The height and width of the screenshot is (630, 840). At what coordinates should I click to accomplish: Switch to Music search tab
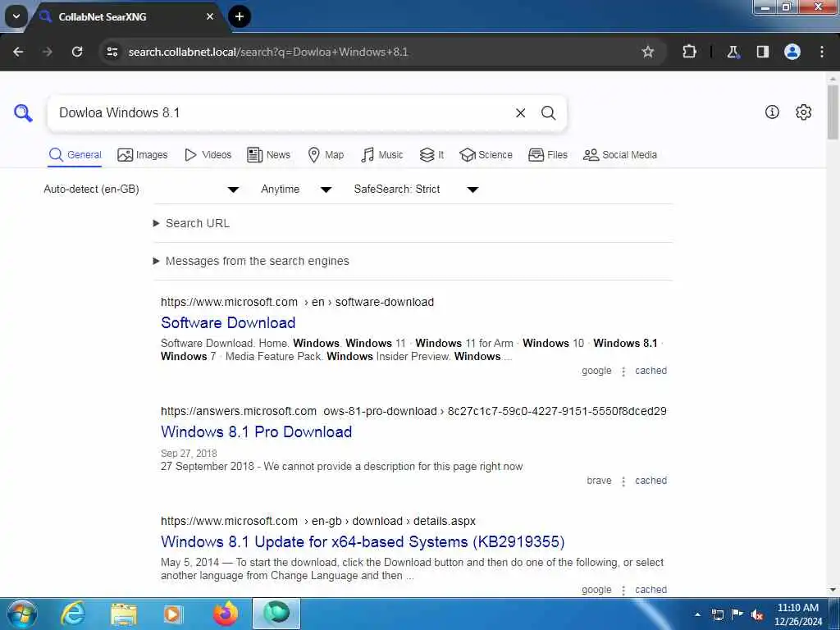(382, 155)
